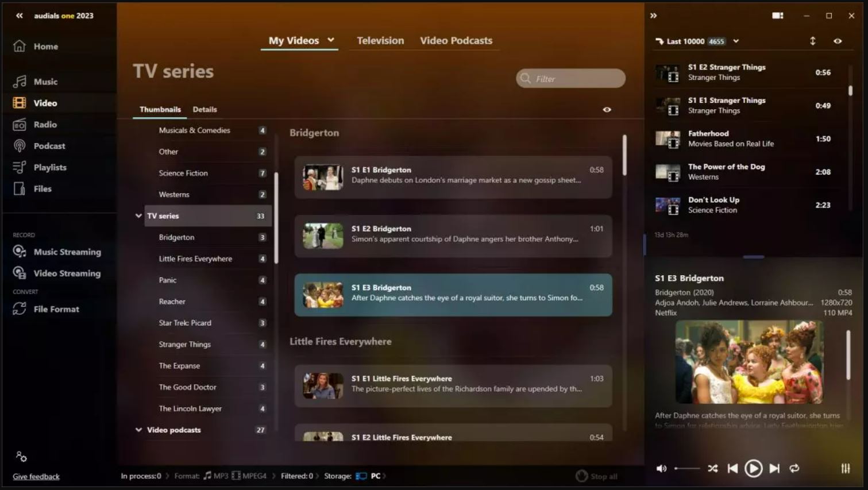Open the Last 10000 playlist dropdown
This screenshot has width=868, height=490.
tap(736, 41)
